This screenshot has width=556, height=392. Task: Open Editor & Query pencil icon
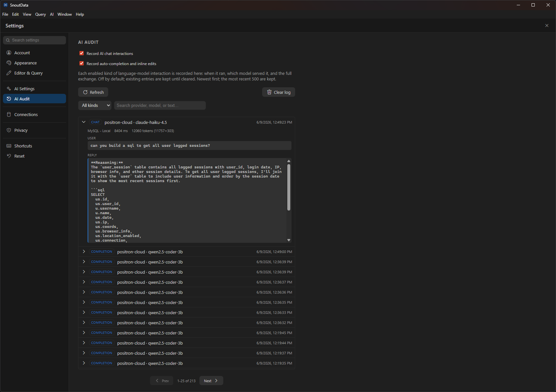9,73
